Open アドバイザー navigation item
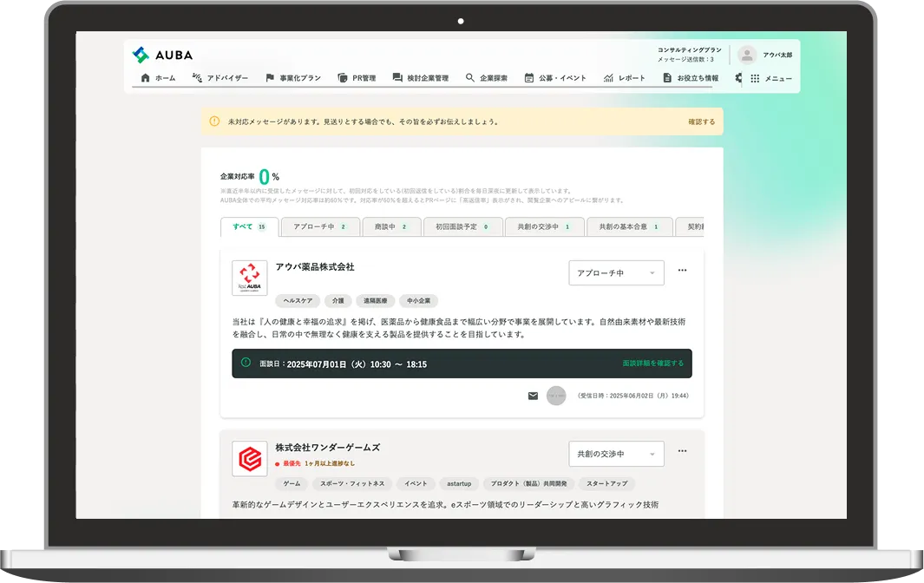The image size is (924, 583). tap(220, 78)
